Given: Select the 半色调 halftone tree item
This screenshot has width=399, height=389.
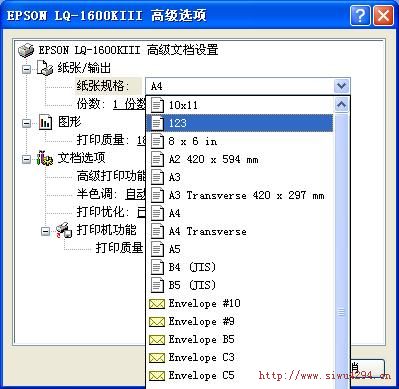Looking at the screenshot, I should (x=111, y=194).
